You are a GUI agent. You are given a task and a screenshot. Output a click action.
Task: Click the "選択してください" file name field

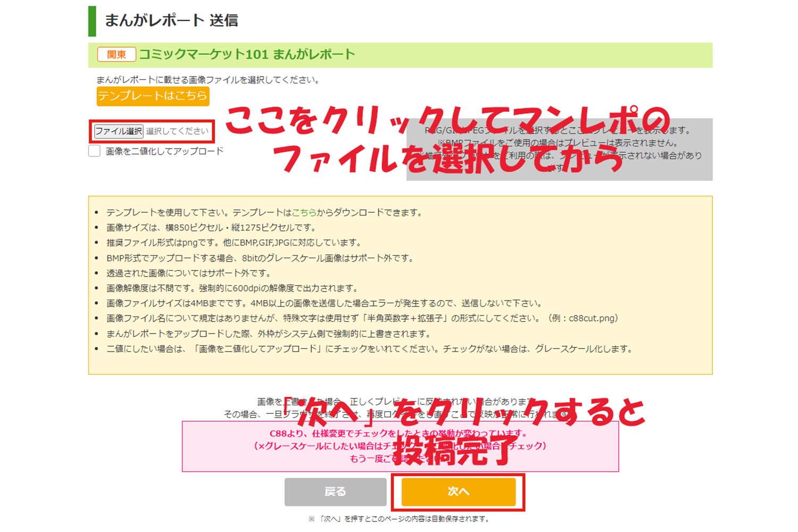pyautogui.click(x=177, y=131)
